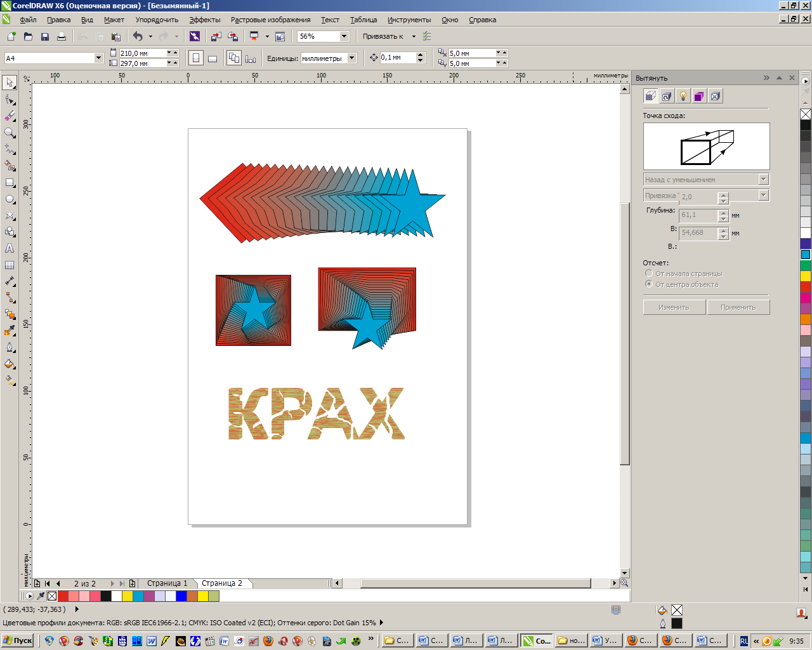Viewport: 812px width, 650px height.
Task: Open the Упорядочить menu
Action: [x=157, y=20]
